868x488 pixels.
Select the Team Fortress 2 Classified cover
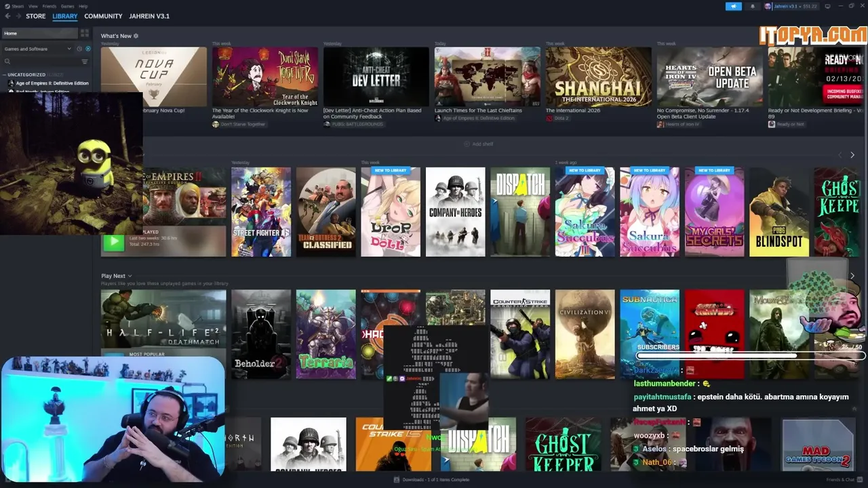325,212
